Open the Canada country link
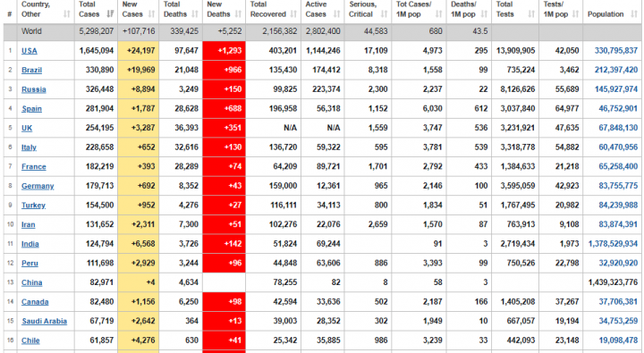Screen dimensions: 644x353 coord(35,302)
